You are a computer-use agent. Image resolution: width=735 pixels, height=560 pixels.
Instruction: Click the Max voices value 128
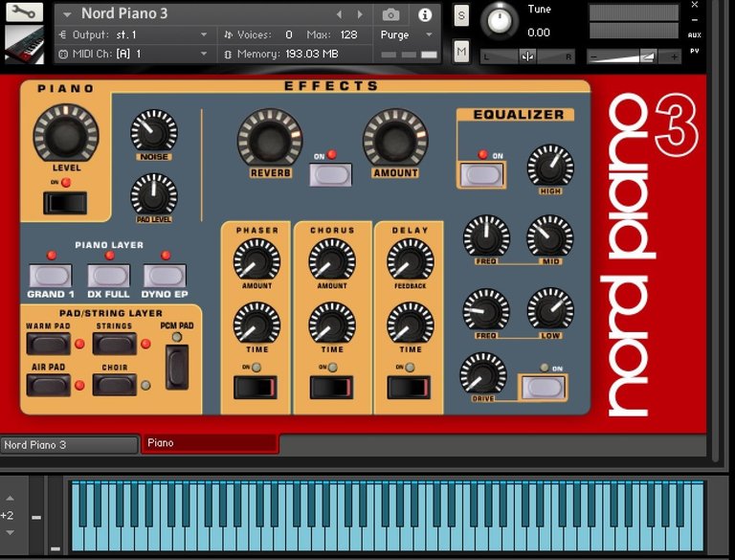click(x=348, y=34)
